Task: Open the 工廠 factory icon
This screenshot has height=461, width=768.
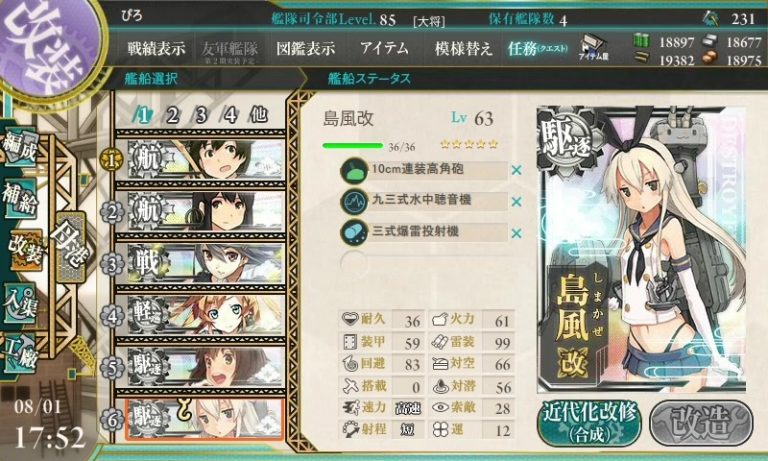Action: coord(20,352)
